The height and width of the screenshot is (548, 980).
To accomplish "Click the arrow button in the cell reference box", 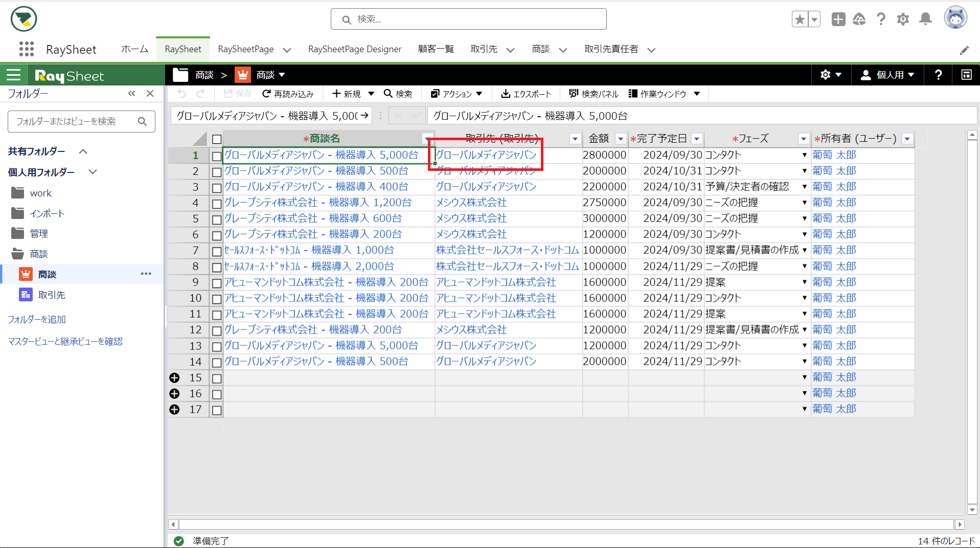I will [x=364, y=116].
